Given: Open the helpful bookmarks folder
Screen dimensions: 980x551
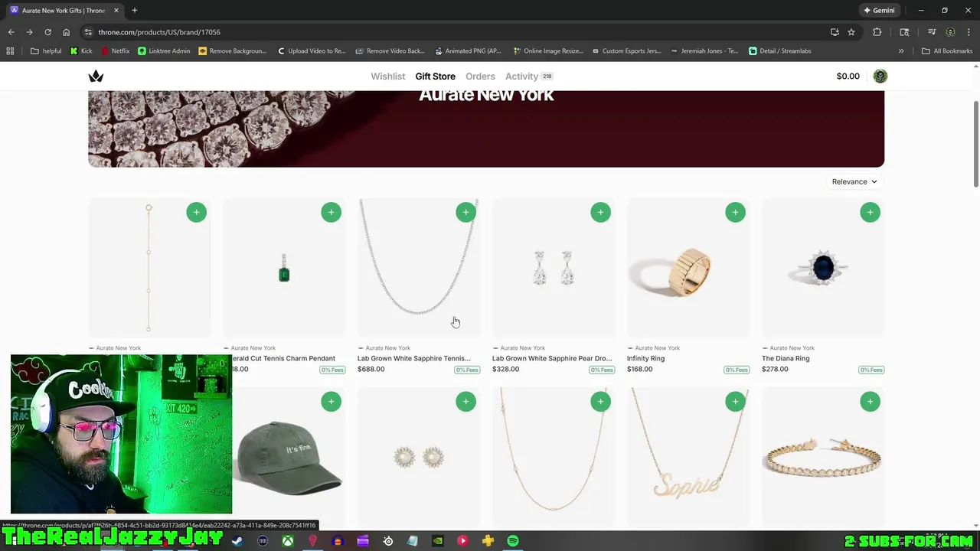Looking at the screenshot, I should point(46,51).
